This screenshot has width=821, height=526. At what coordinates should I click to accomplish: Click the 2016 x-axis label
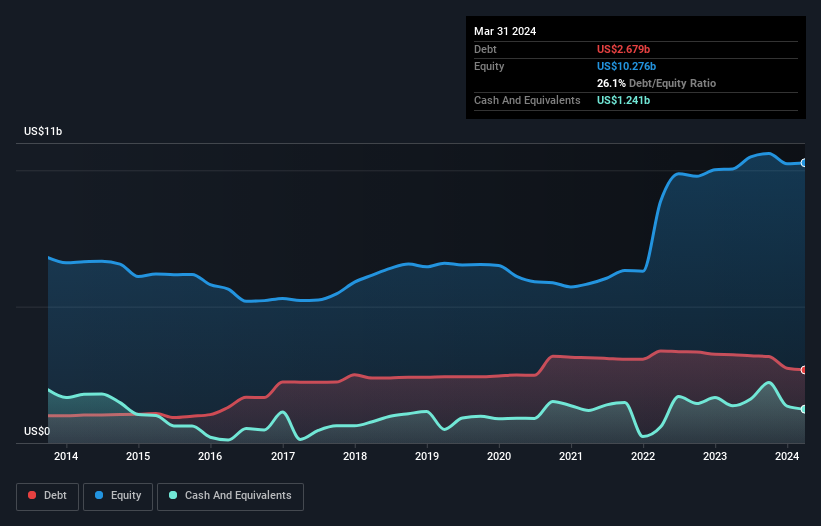(210, 456)
